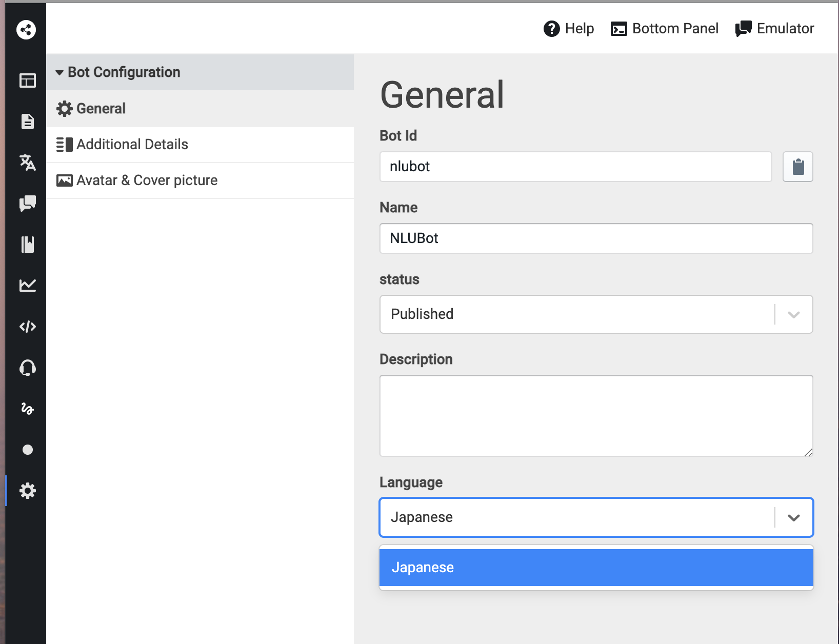Open the Analytics line chart icon

click(x=28, y=286)
